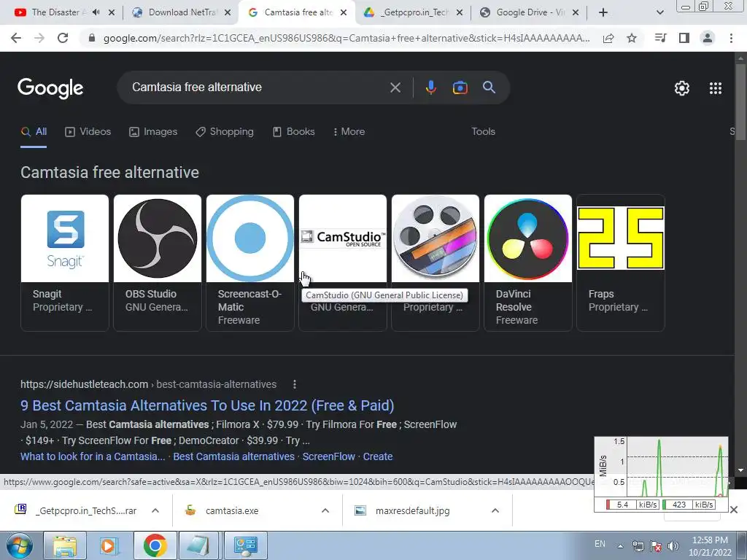Screen dimensions: 747x560
Task: Bookmark this page with the star
Action: point(632,38)
